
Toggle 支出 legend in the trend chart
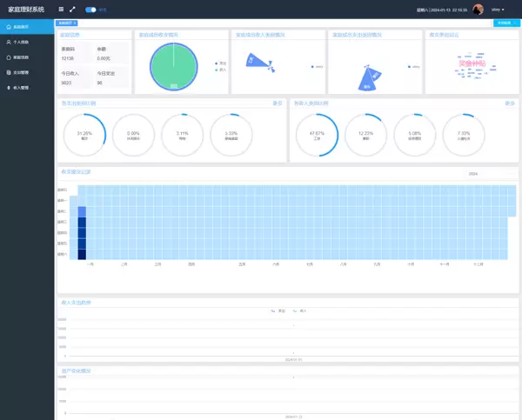278,309
